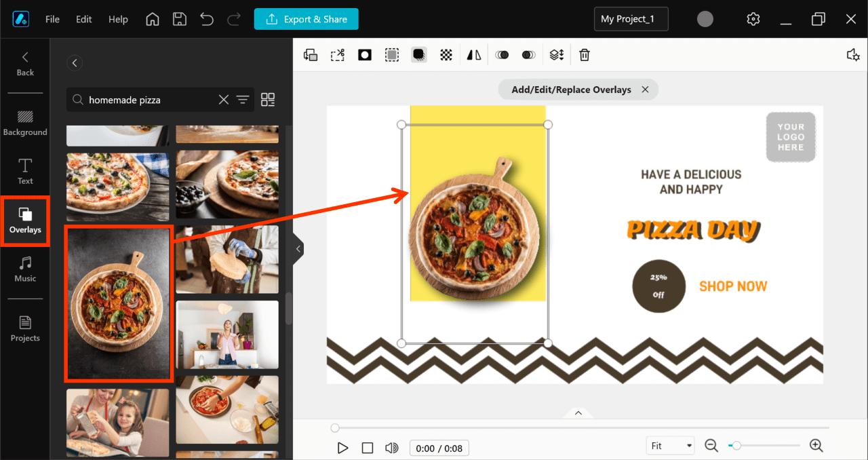Delete the overlay using trash icon

(584, 54)
